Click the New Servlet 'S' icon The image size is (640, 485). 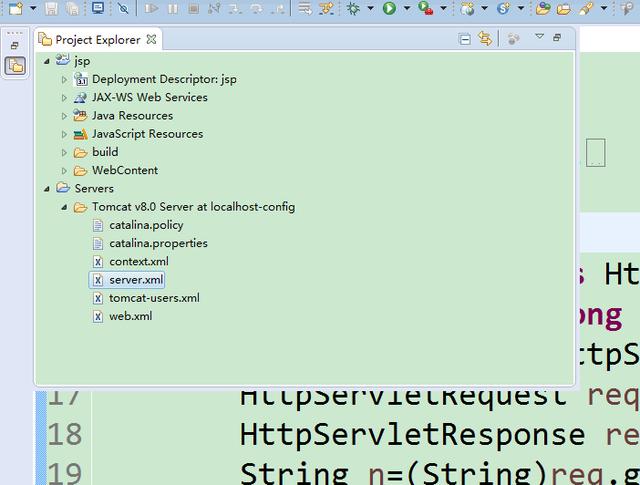tap(504, 8)
